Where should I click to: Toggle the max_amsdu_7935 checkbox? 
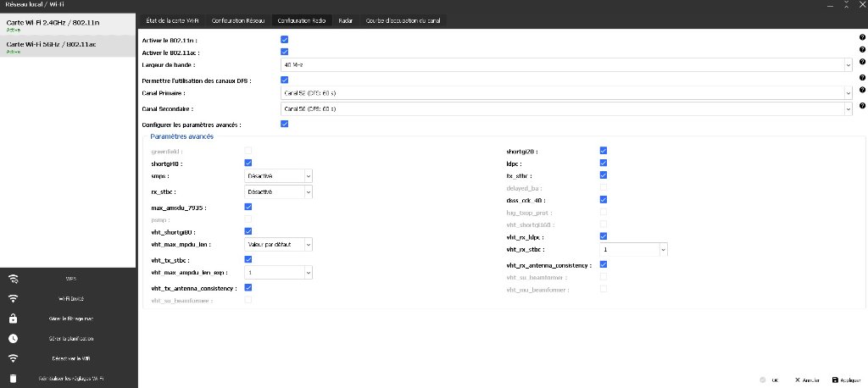pyautogui.click(x=248, y=207)
